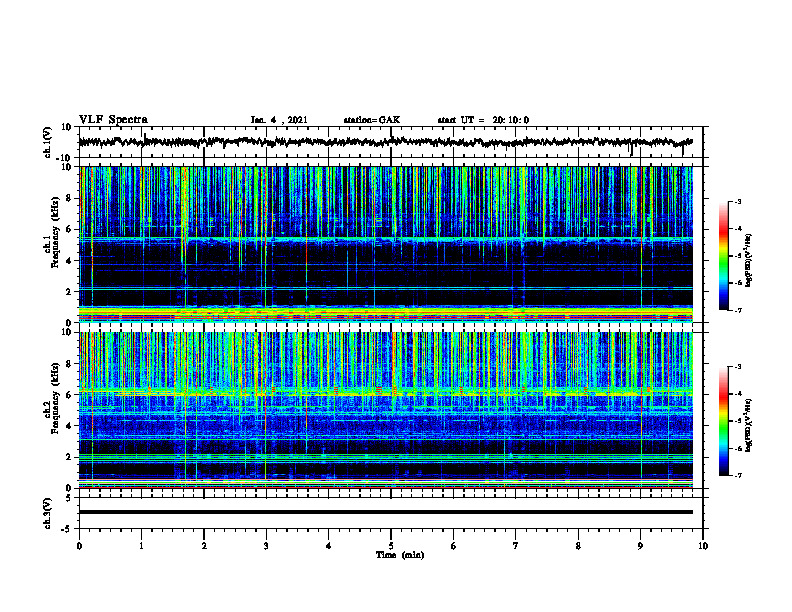The image size is (792, 612).
Task: Click time axis tick label "8"
Action: 578,546
